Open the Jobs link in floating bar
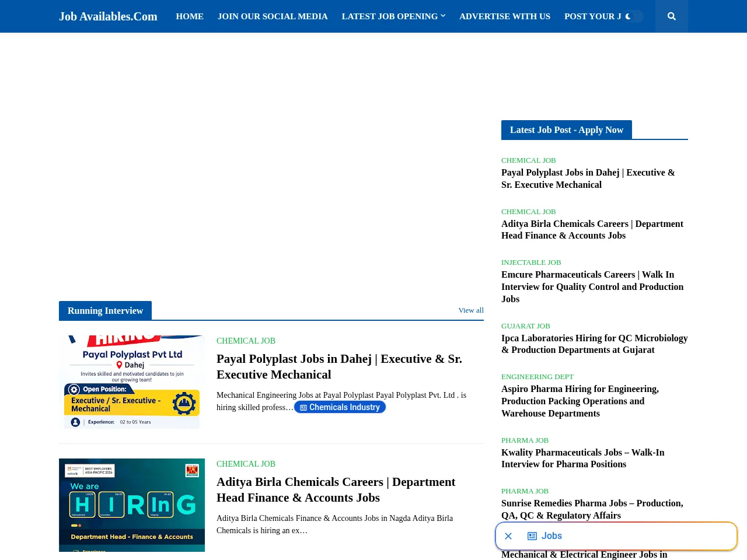 551,536
